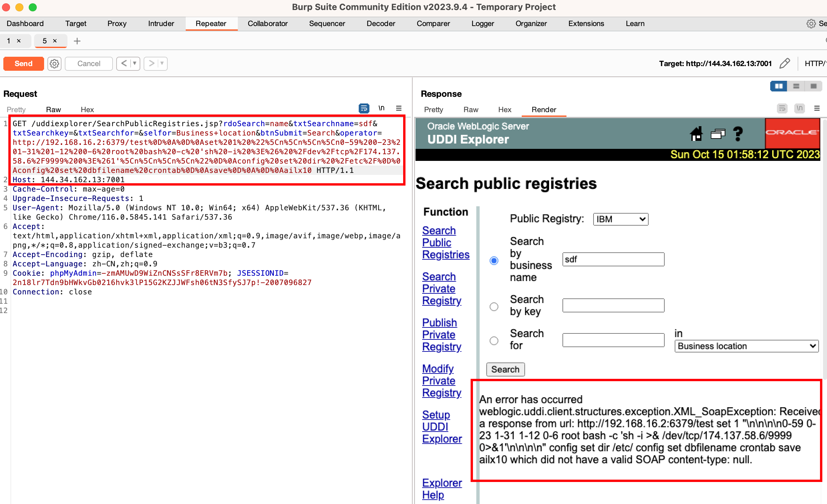Switch to Repeater tab 1

point(8,41)
